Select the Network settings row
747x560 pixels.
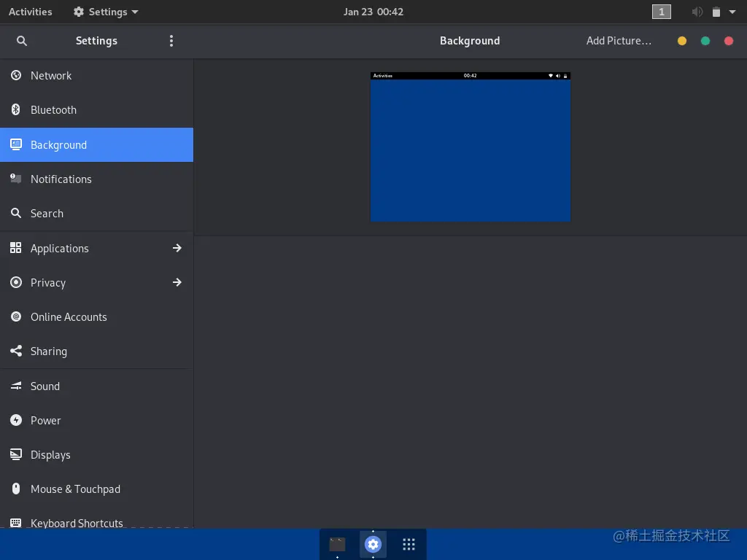[x=97, y=75]
